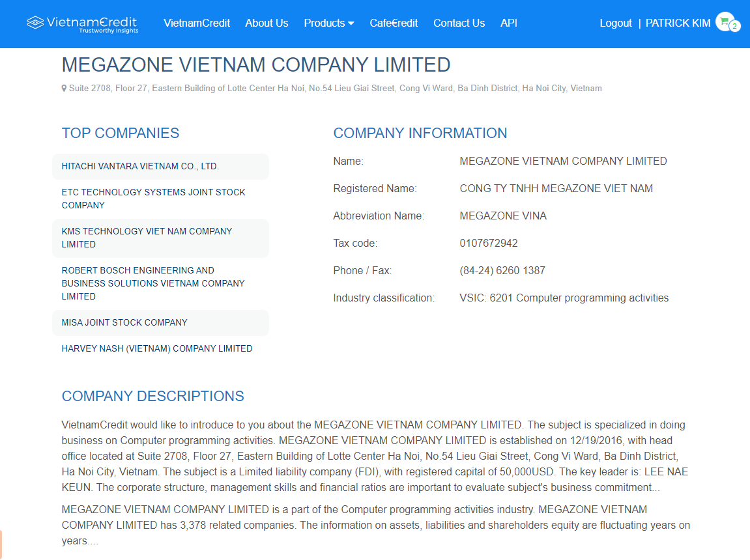Screen dimensions: 750x560
Task: Open the shopping cart icon
Action: (x=725, y=21)
